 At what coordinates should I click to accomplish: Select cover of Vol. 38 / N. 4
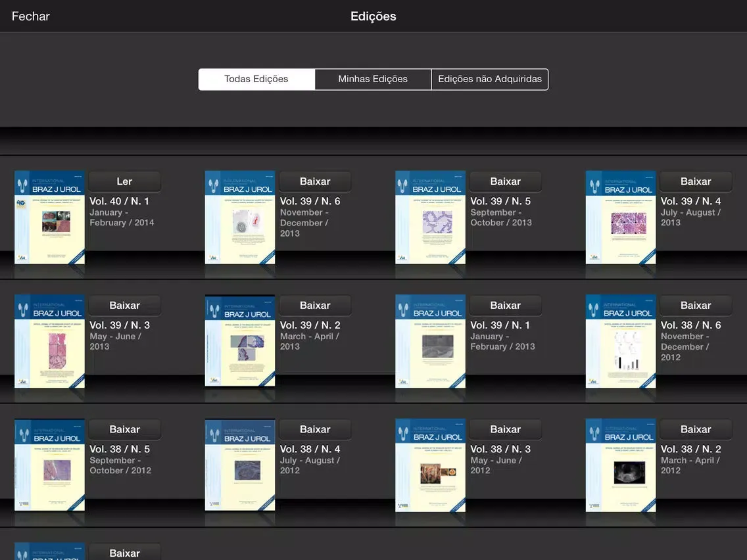tap(240, 465)
